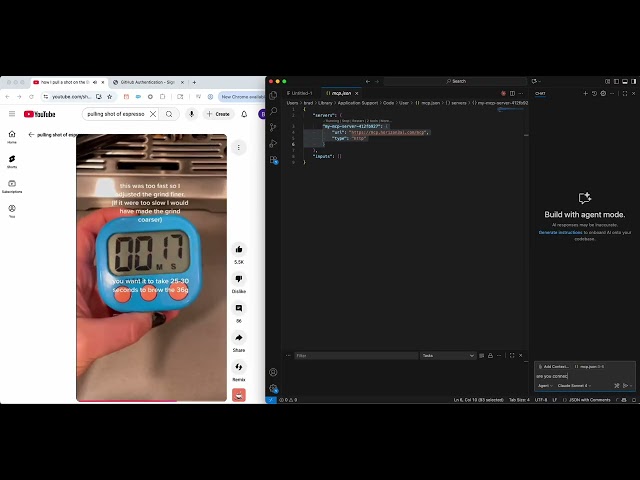
Task: Select the Untitled-1 editor tab
Action: tap(300, 93)
